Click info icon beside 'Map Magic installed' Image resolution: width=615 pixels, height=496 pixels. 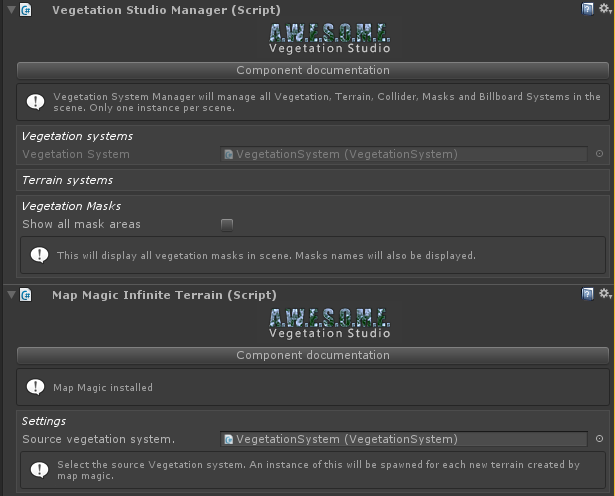35,387
